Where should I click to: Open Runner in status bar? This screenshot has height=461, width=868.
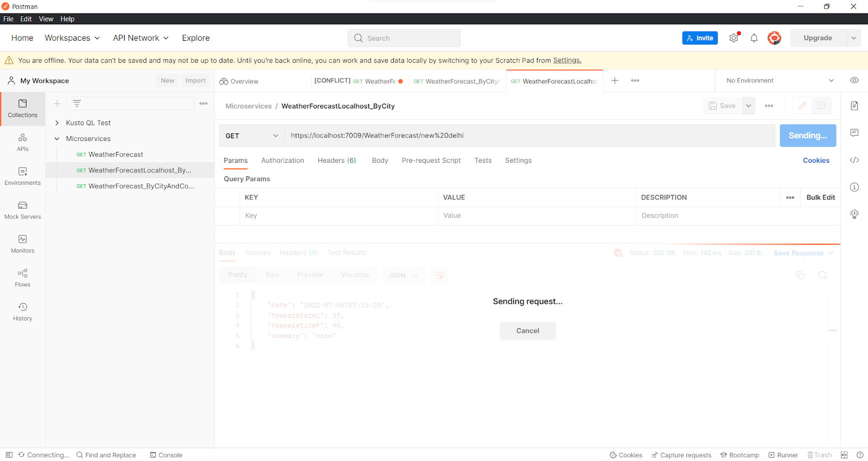pyautogui.click(x=783, y=455)
